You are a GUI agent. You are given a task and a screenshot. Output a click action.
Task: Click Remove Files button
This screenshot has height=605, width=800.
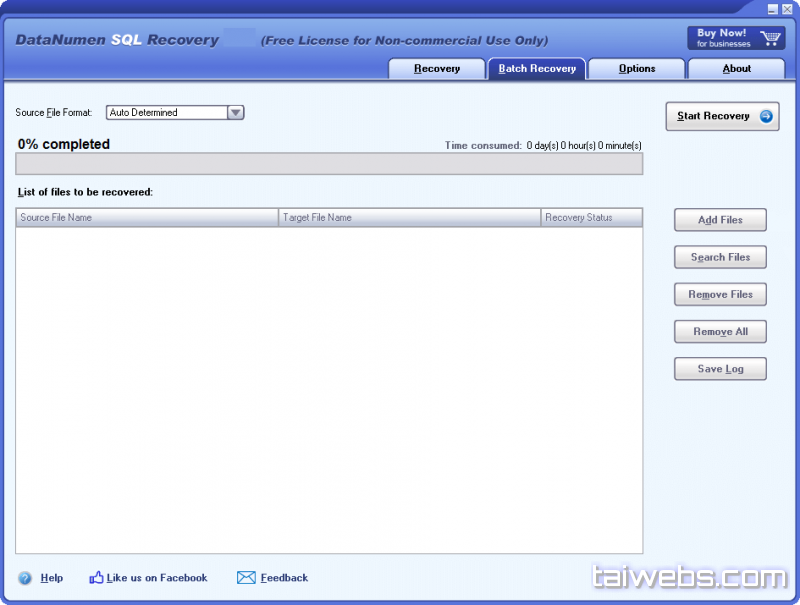(x=720, y=295)
